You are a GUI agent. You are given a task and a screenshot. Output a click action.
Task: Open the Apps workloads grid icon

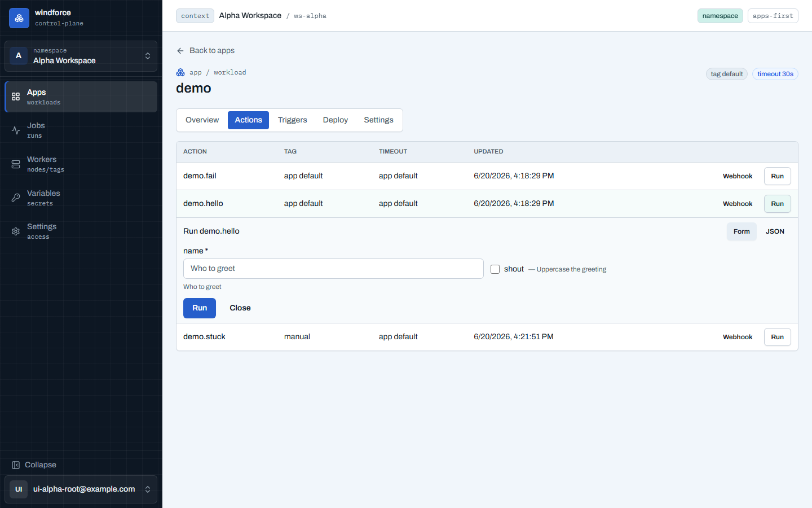16,97
